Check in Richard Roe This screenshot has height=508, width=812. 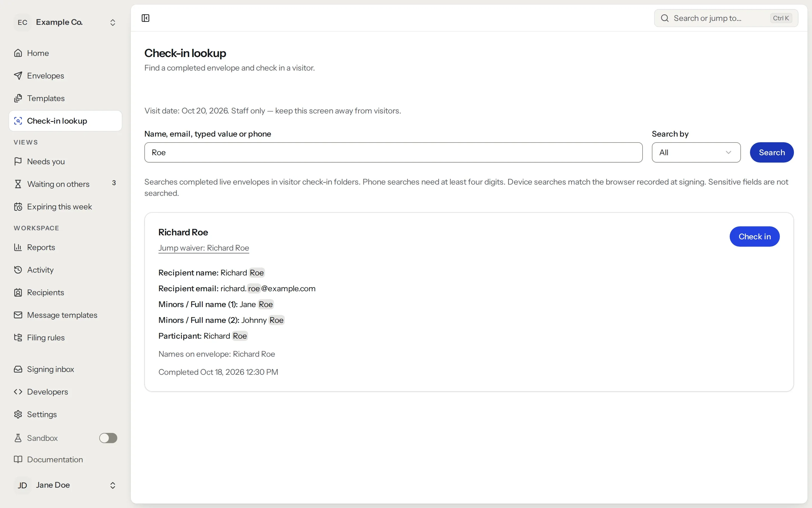[x=754, y=237]
